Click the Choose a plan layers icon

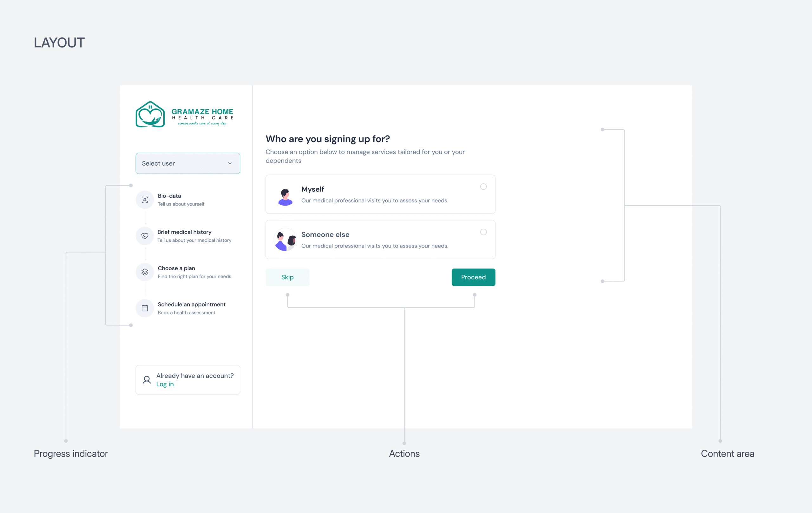click(x=145, y=272)
